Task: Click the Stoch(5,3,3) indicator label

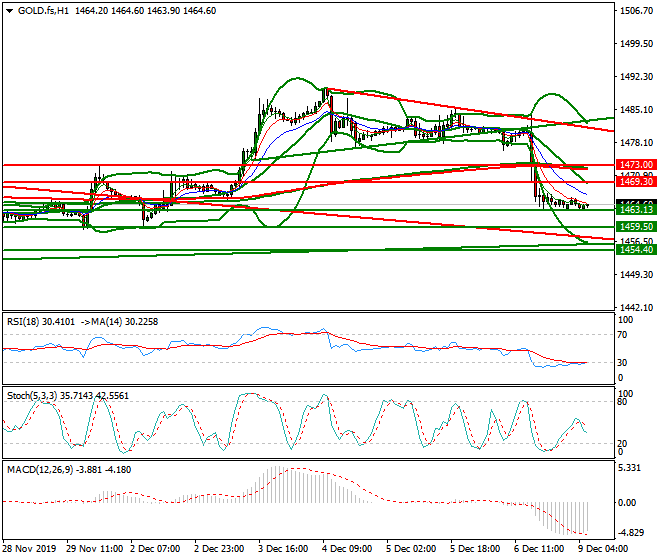Action: (32, 396)
